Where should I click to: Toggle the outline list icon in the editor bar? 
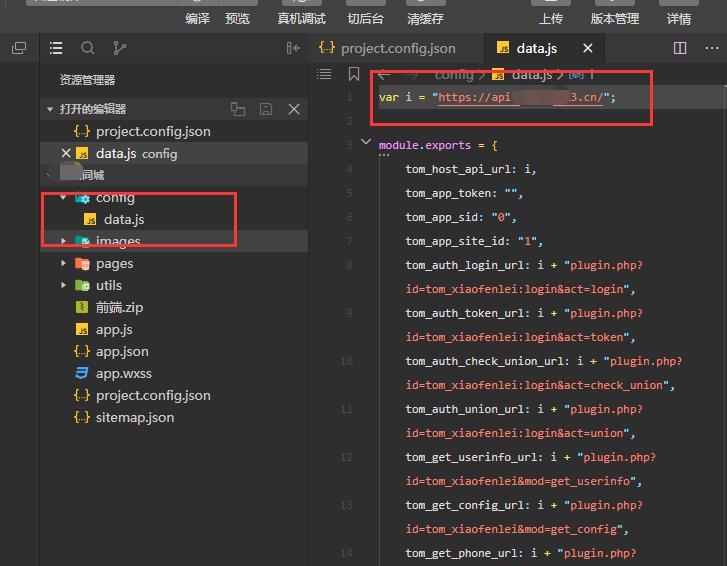(x=324, y=74)
